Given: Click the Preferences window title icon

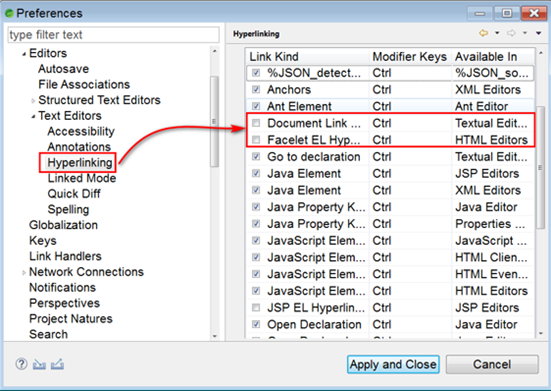Looking at the screenshot, I should 9,13.
